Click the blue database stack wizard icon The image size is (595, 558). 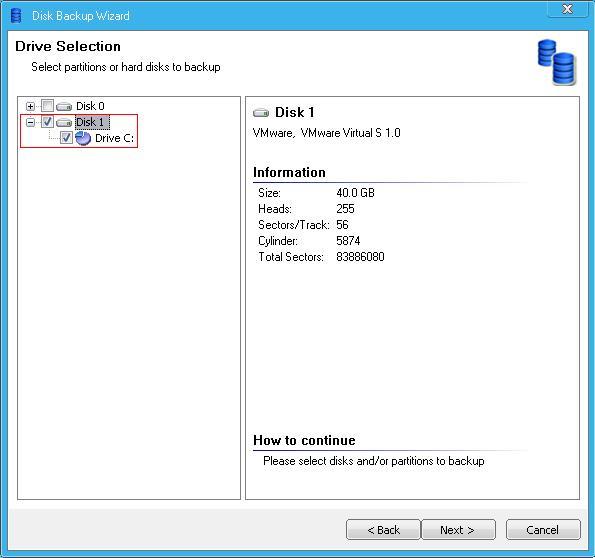coord(557,63)
